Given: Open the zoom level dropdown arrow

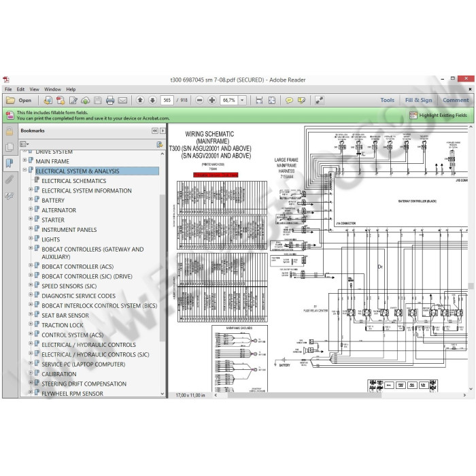Looking at the screenshot, I should point(242,100).
